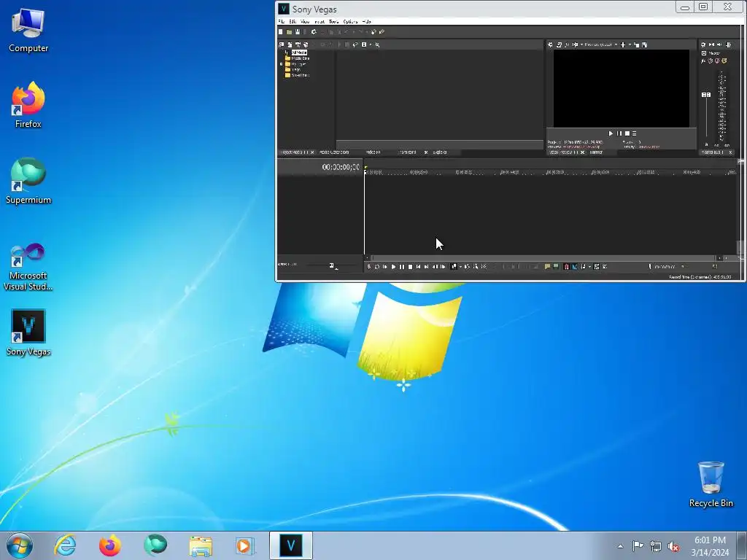Click the Overlays plus icon in preview
The height and width of the screenshot is (560, 747).
[623, 44]
